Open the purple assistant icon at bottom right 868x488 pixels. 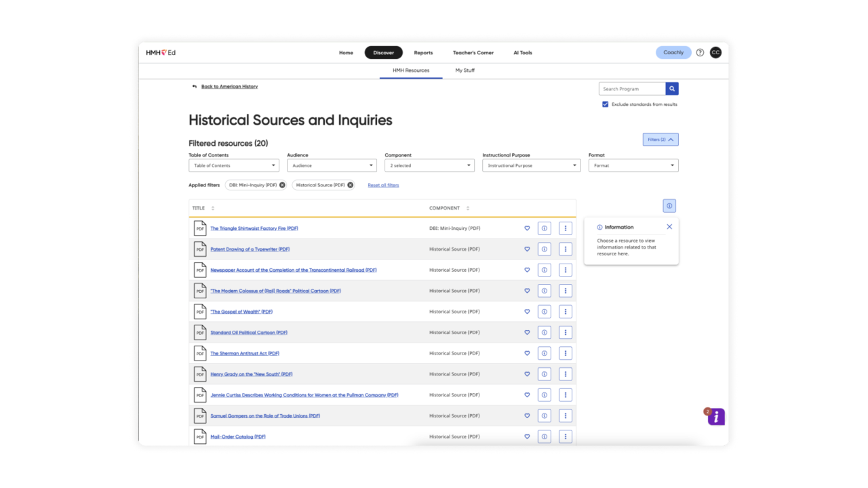(716, 417)
